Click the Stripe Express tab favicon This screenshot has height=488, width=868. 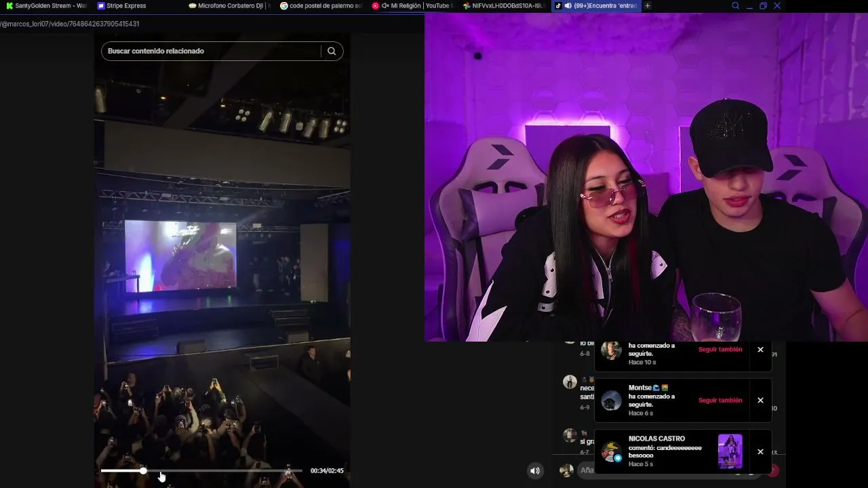[x=101, y=6]
